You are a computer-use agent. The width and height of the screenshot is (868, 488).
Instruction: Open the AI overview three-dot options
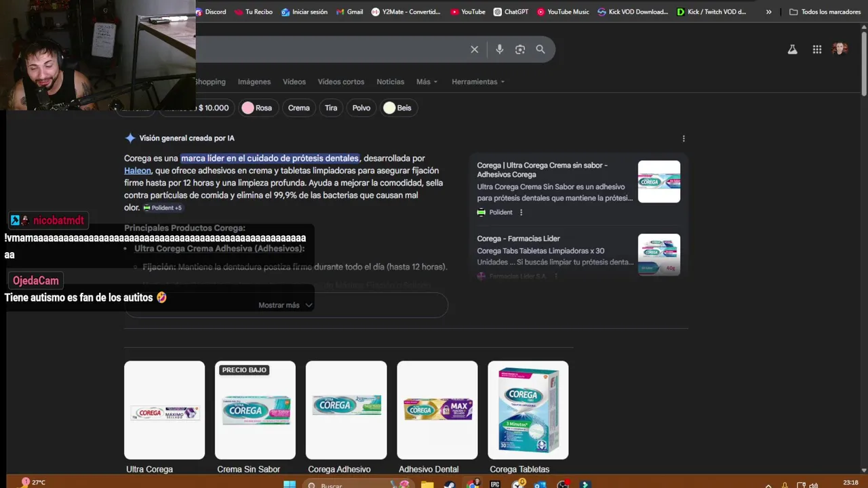point(684,138)
